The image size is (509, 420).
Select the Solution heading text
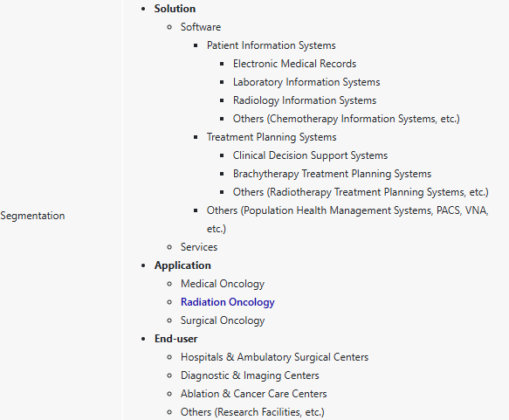point(175,9)
